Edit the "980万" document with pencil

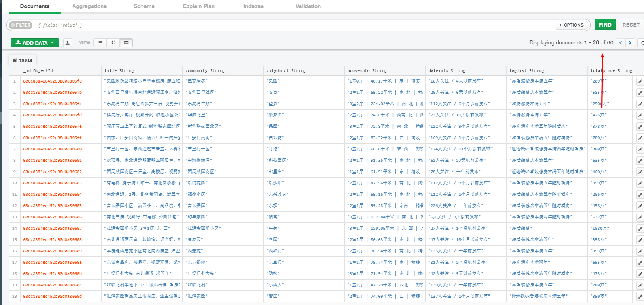pos(640,149)
